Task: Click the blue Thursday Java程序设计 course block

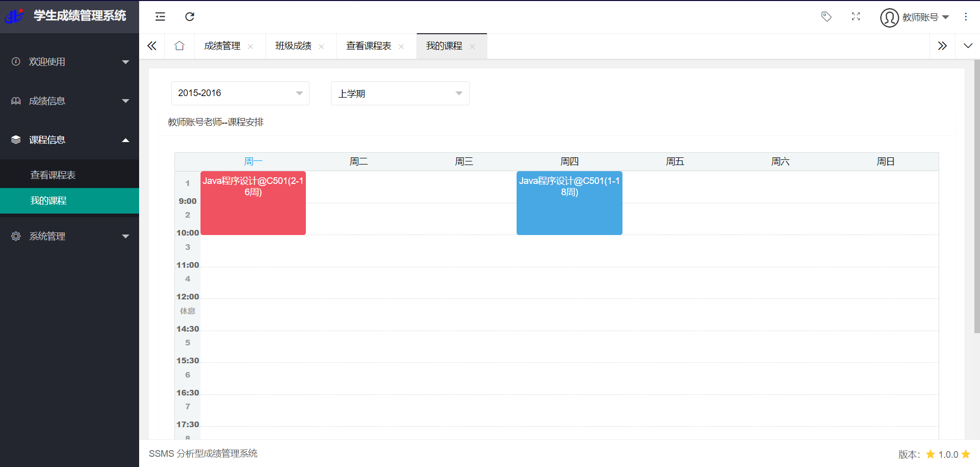Action: pos(569,203)
